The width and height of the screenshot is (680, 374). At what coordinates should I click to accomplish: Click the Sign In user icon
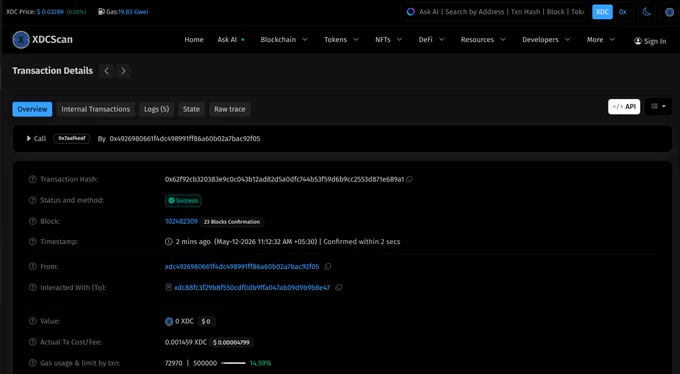[x=638, y=41]
